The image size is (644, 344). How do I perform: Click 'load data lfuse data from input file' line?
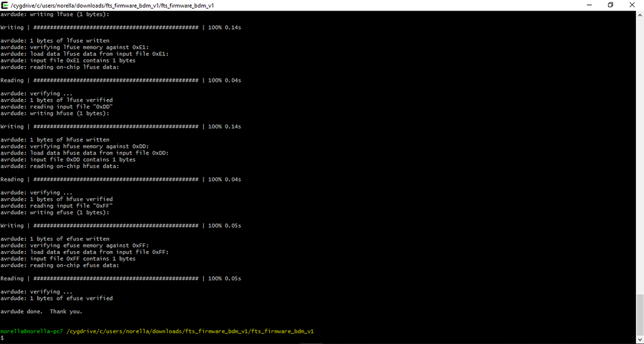[85, 54]
